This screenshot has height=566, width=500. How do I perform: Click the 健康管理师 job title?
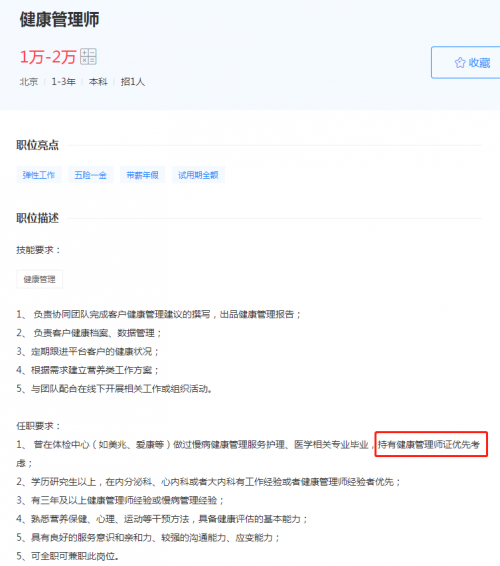(x=60, y=19)
